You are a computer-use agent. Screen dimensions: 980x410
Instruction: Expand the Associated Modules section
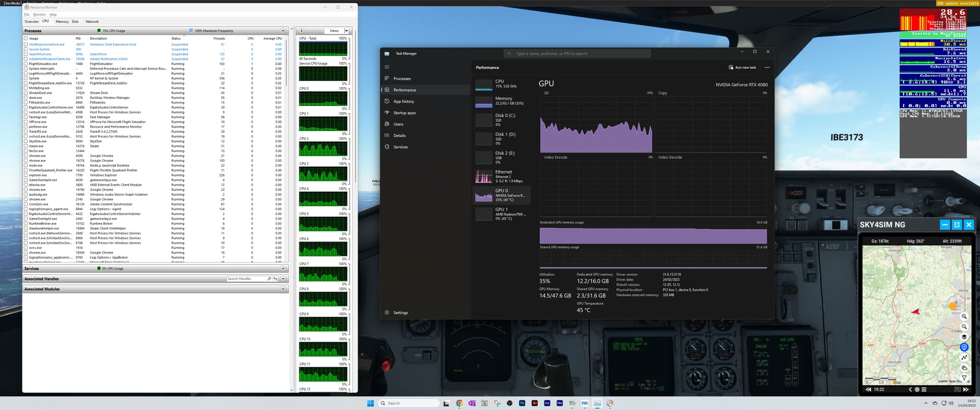(x=283, y=289)
